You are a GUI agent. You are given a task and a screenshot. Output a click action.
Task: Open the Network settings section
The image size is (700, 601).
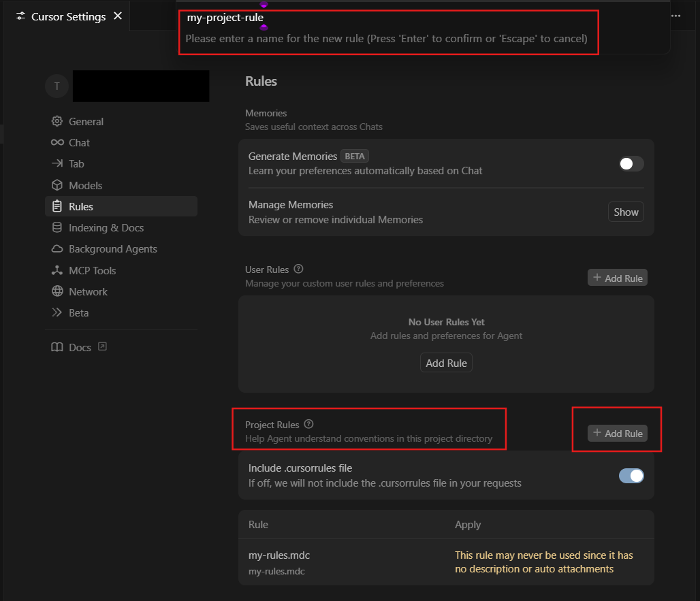pyautogui.click(x=121, y=292)
